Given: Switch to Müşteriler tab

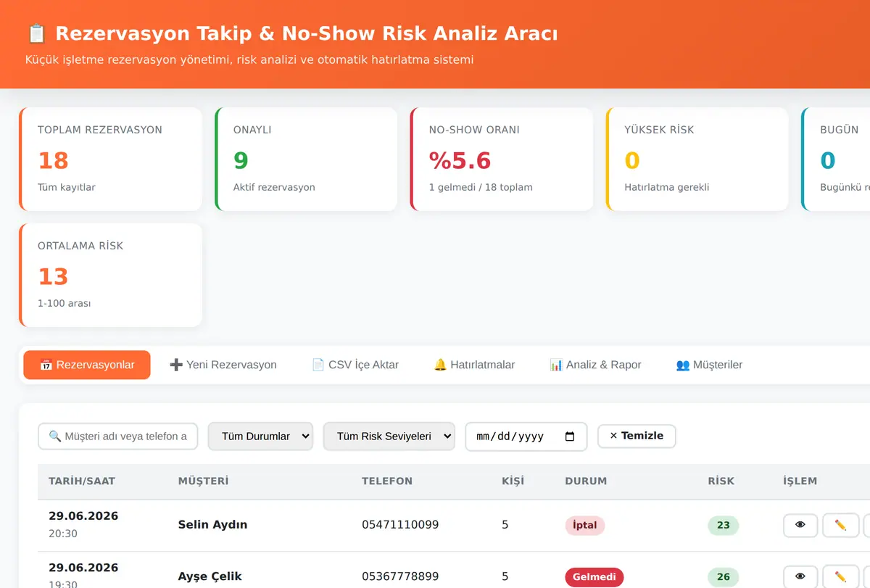Looking at the screenshot, I should click(709, 365).
